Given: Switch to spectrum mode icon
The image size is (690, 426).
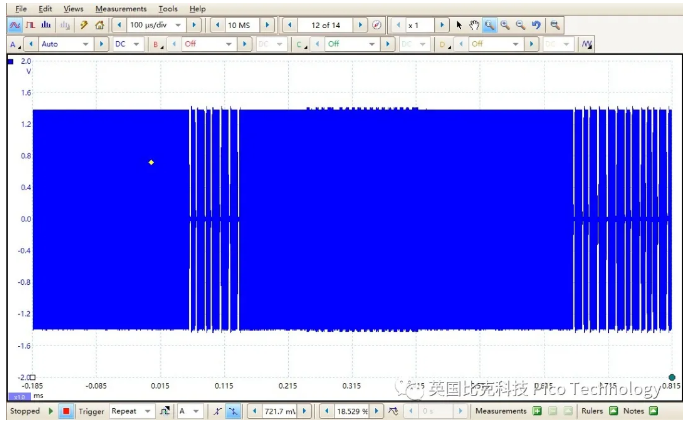Looking at the screenshot, I should click(48, 24).
